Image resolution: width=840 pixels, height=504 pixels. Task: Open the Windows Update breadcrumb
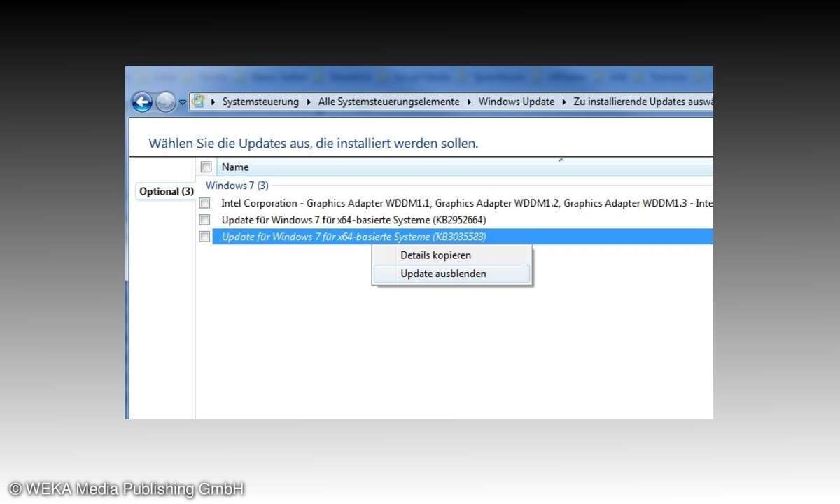click(x=516, y=101)
